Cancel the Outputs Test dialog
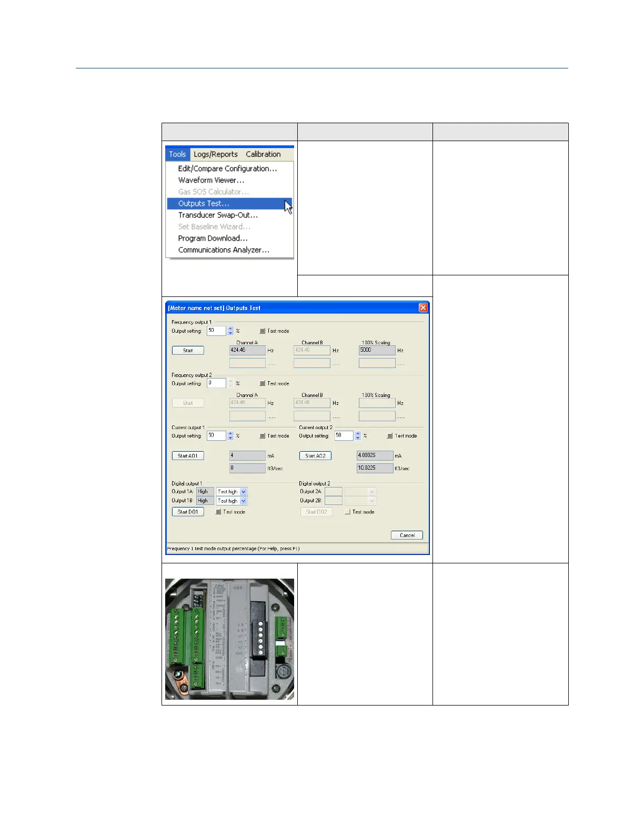This screenshot has width=644, height=834. 407,535
